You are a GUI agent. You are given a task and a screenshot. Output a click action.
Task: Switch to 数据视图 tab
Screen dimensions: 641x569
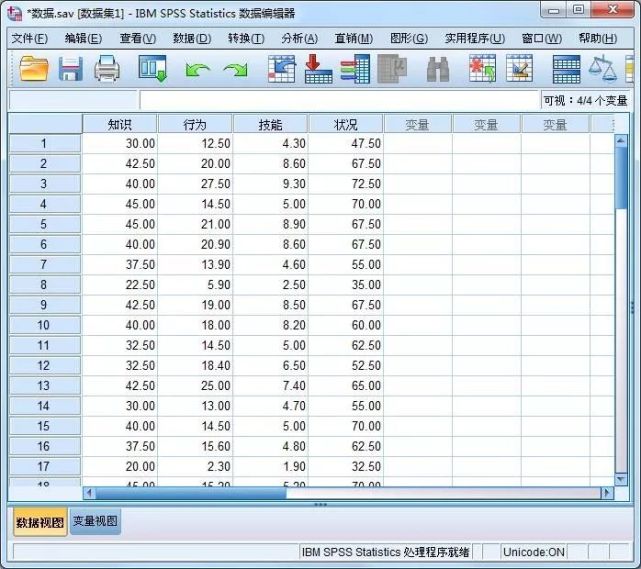point(40,522)
